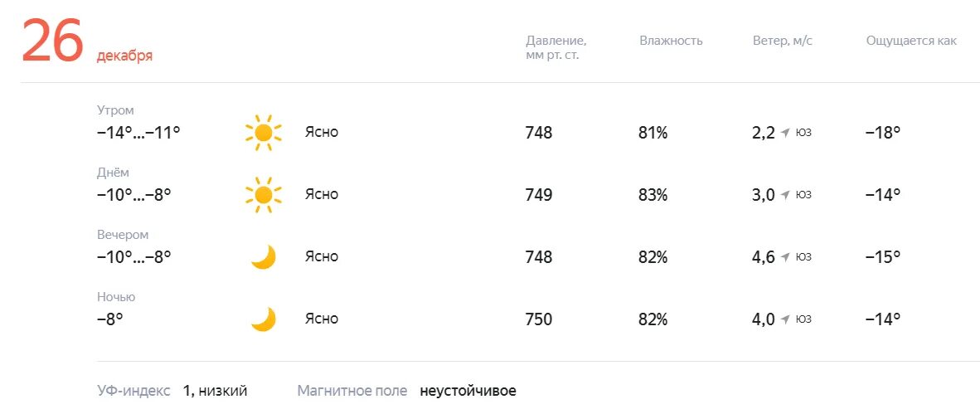Click the Ощущается как column header
The image size is (980, 414).
[911, 41]
